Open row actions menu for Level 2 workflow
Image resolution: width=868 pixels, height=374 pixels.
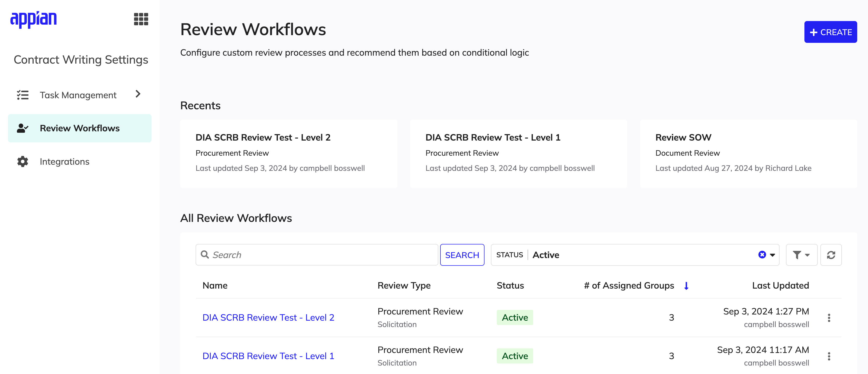coord(829,318)
